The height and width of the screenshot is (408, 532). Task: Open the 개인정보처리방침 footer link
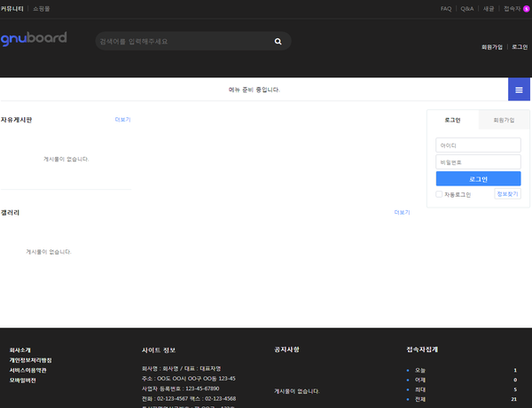tap(30, 360)
